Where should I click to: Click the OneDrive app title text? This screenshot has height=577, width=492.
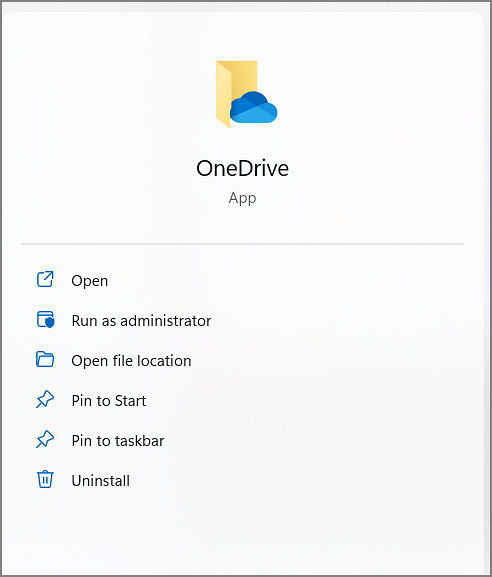243,169
